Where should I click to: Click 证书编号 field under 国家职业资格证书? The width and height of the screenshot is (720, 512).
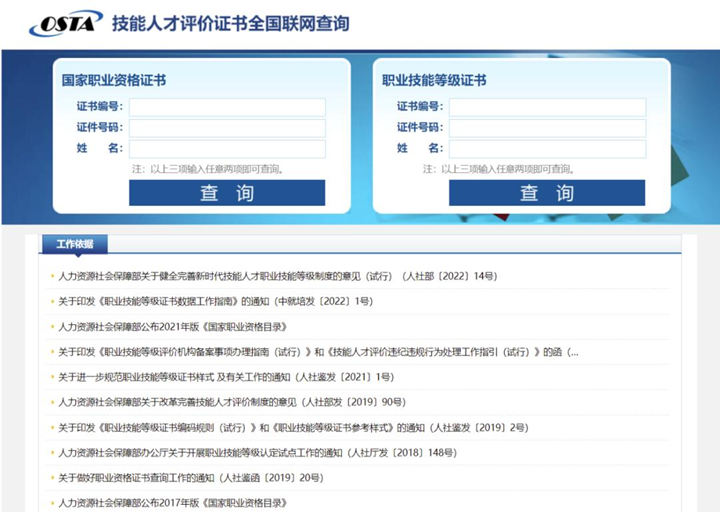pyautogui.click(x=227, y=107)
